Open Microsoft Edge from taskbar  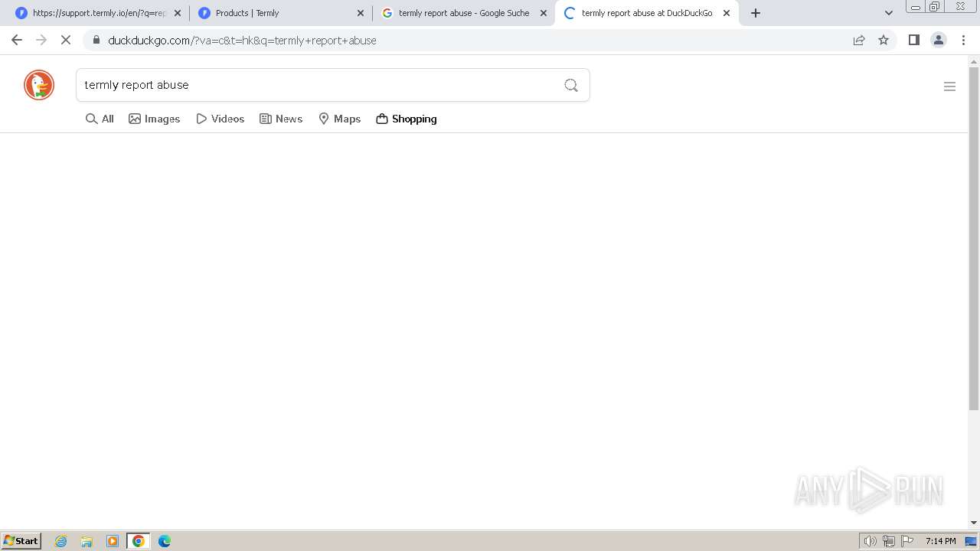pos(165,541)
